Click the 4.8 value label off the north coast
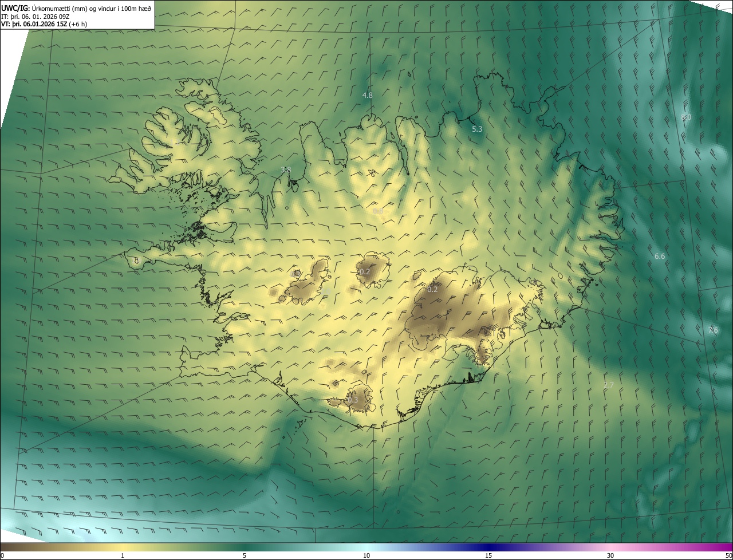733x560 pixels. click(368, 95)
